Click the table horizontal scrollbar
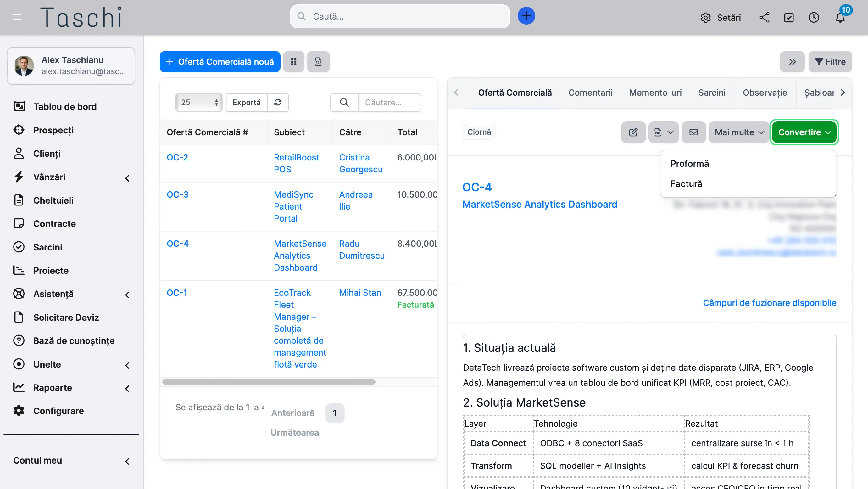Image resolution: width=868 pixels, height=489 pixels. (269, 382)
